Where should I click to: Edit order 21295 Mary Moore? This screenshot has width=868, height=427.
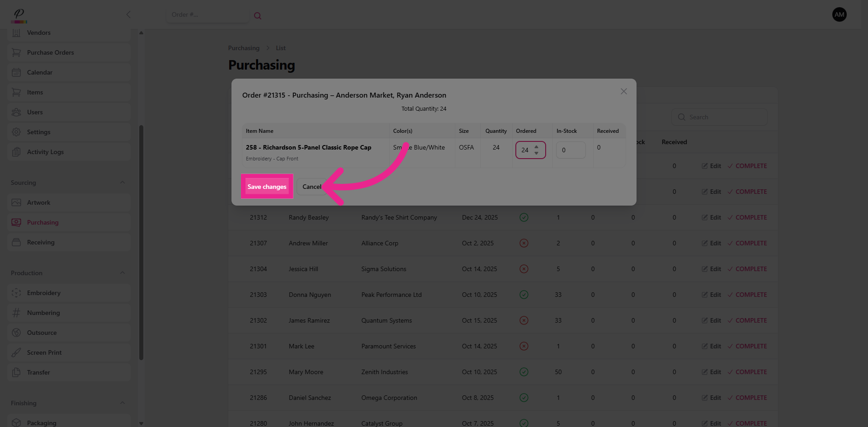coord(711,372)
